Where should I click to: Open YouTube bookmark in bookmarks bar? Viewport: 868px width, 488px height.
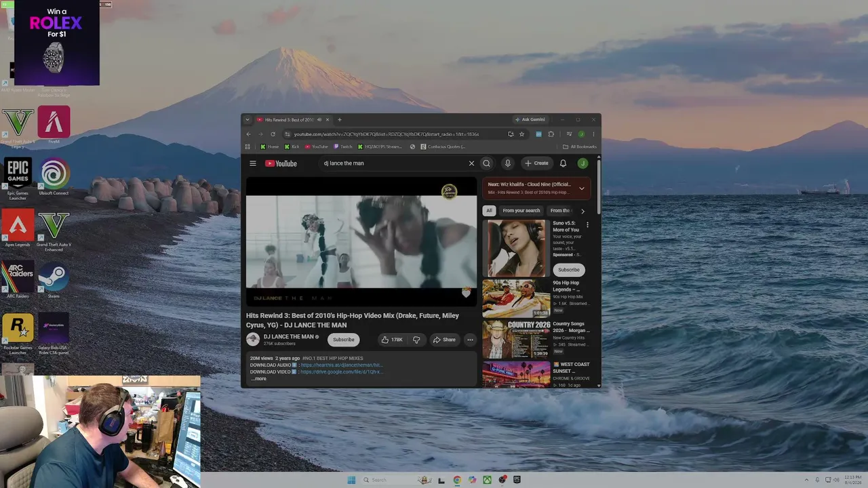tap(317, 146)
